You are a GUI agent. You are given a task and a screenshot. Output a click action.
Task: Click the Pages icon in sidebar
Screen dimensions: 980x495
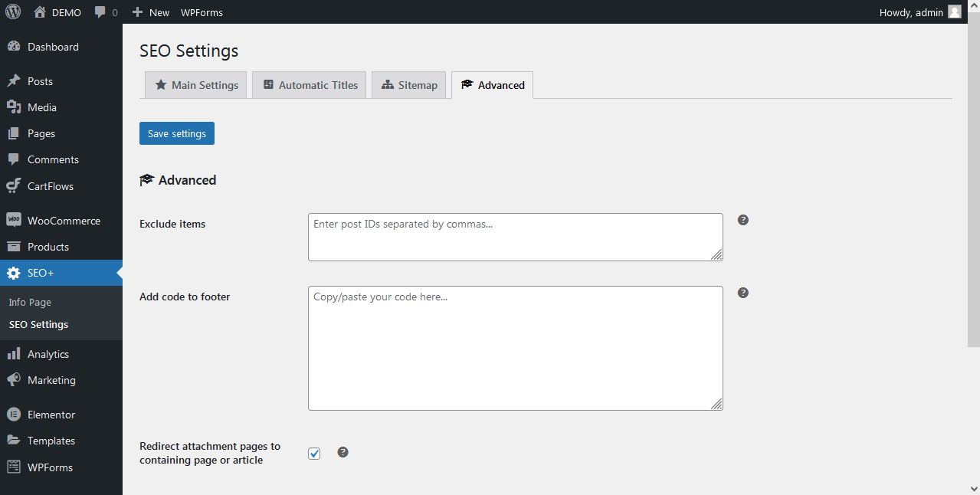[x=13, y=133]
